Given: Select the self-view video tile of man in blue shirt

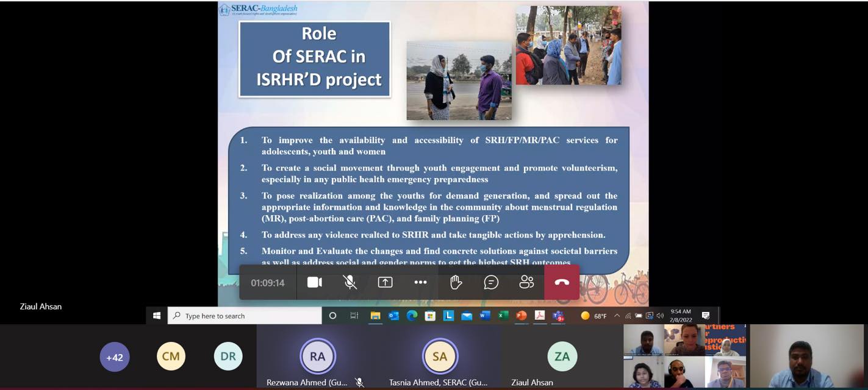Looking at the screenshot, I should pos(806,356).
